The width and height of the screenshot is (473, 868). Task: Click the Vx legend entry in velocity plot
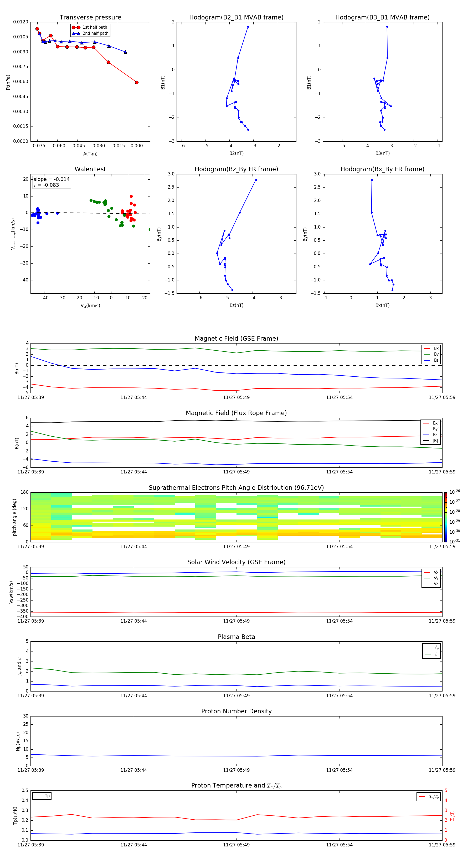[x=431, y=572]
